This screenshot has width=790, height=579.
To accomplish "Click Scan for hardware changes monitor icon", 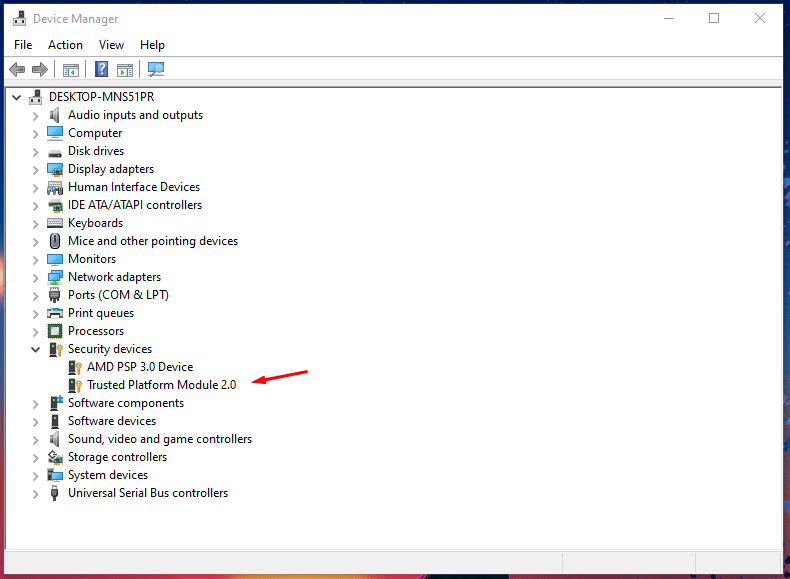I will point(156,69).
